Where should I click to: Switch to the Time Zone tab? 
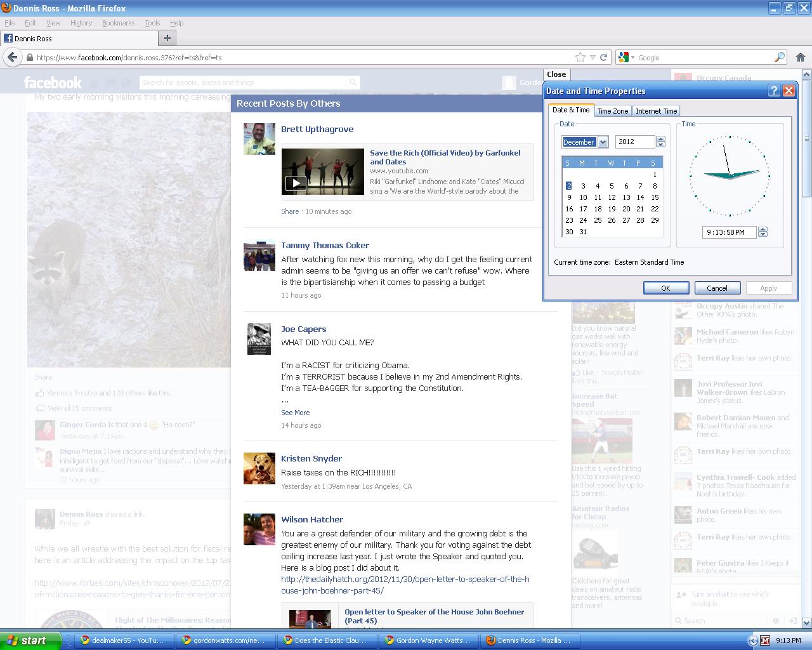pos(613,111)
